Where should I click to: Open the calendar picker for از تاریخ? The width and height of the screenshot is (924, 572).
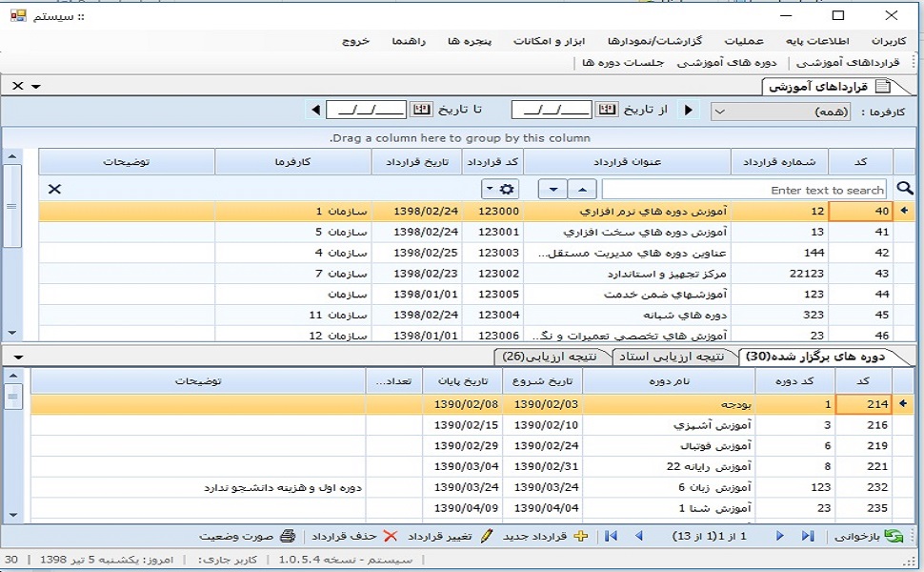pos(607,109)
